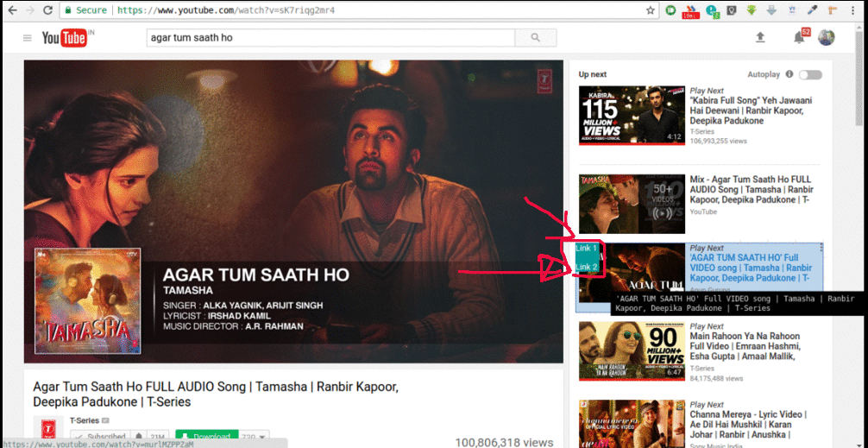The width and height of the screenshot is (868, 448).
Task: Toggle the channel notification bell beside Subscribed
Action: coord(138,437)
